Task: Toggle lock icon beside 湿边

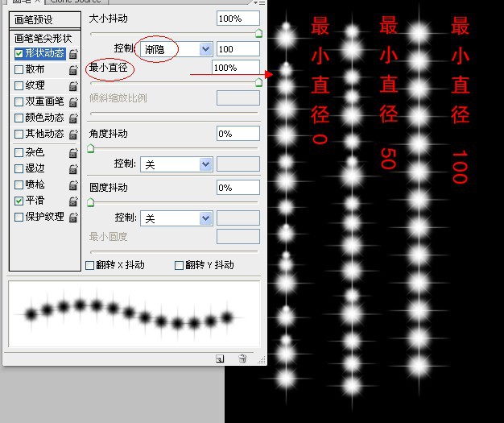Action: [73, 168]
